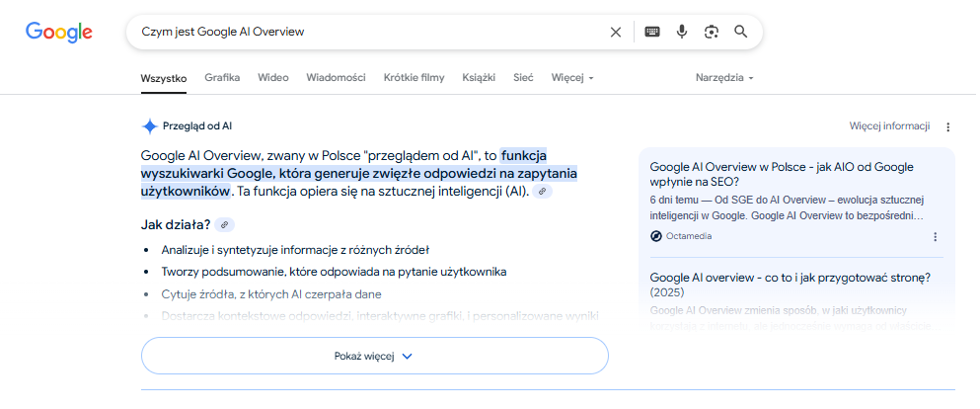This screenshot has height=409, width=980.
Task: Open AI overview three-dot options menu
Action: pyautogui.click(x=947, y=127)
